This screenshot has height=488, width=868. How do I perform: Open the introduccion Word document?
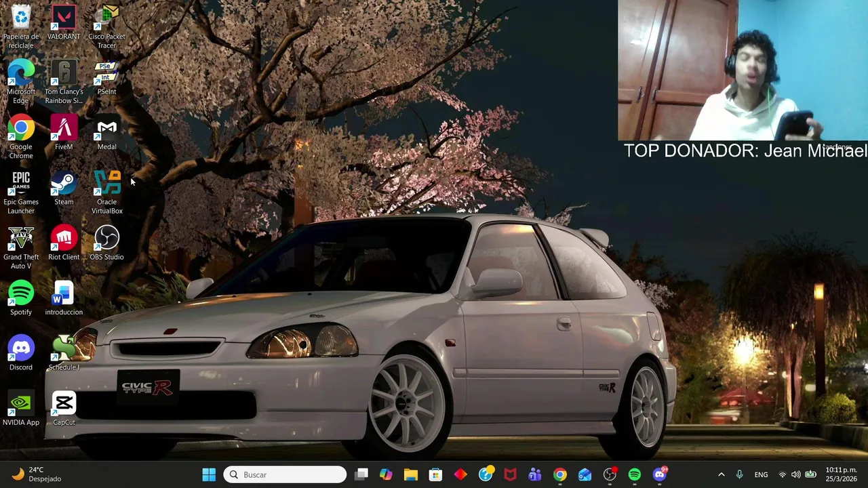pos(64,298)
